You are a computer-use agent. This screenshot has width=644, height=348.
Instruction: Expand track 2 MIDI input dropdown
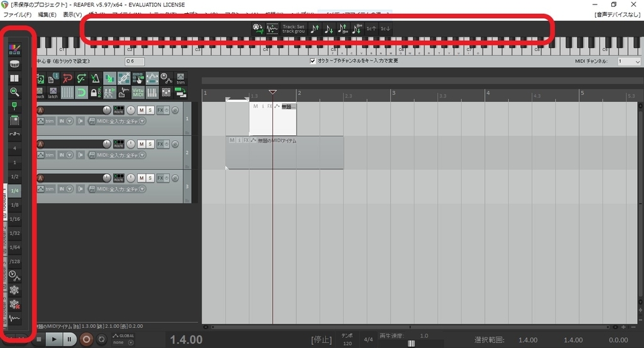coord(142,155)
